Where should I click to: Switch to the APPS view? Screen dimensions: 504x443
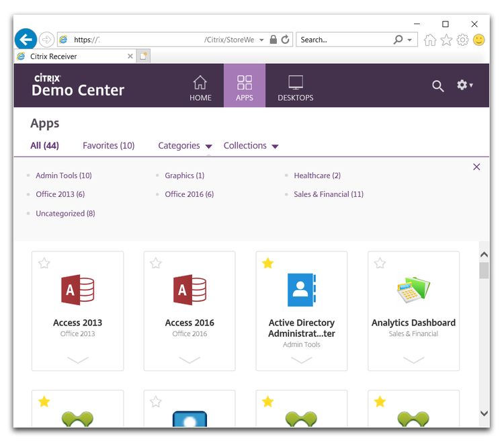pyautogui.click(x=245, y=85)
